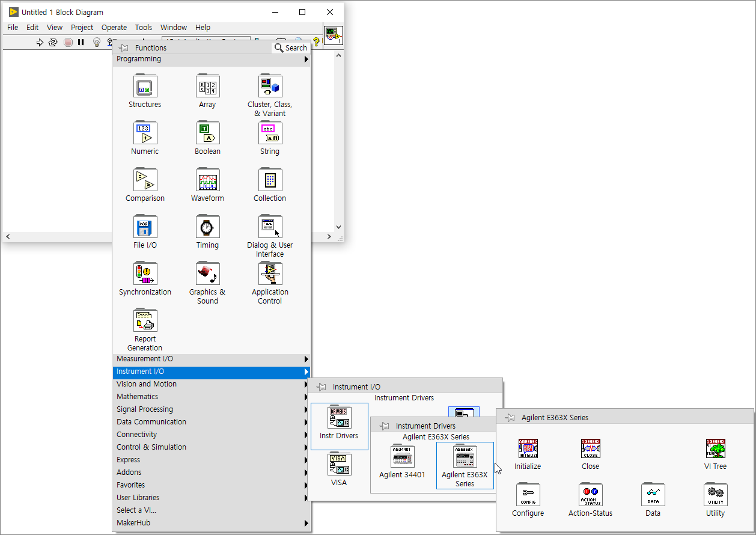Expand the Addons category

tap(212, 472)
